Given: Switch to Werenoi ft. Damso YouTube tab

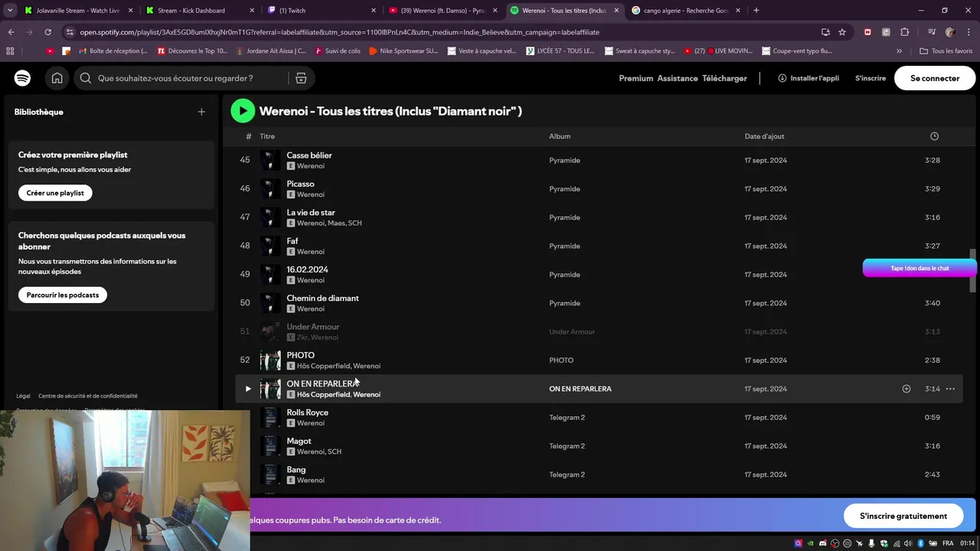Looking at the screenshot, I should click(x=443, y=11).
